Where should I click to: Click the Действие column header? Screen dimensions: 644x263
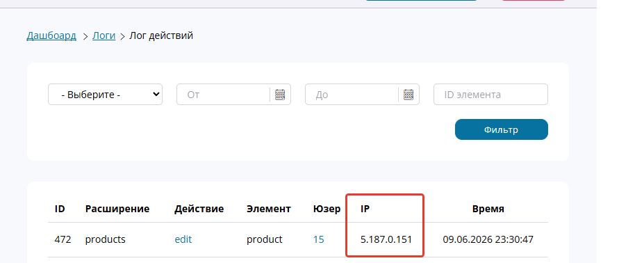click(x=199, y=209)
